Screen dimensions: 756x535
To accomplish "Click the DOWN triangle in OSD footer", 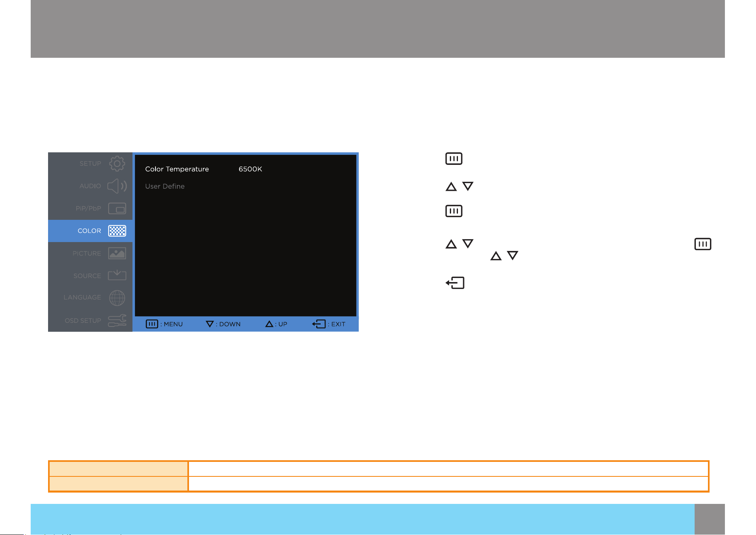I will click(210, 324).
